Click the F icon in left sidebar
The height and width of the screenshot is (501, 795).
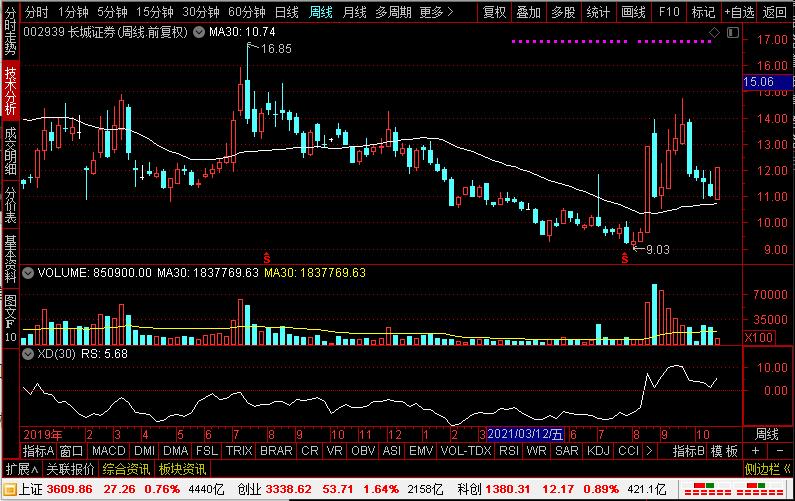tap(10, 323)
